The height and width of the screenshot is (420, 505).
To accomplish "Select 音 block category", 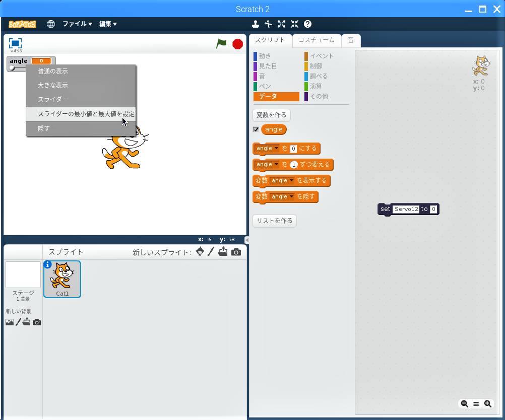I will (276, 76).
